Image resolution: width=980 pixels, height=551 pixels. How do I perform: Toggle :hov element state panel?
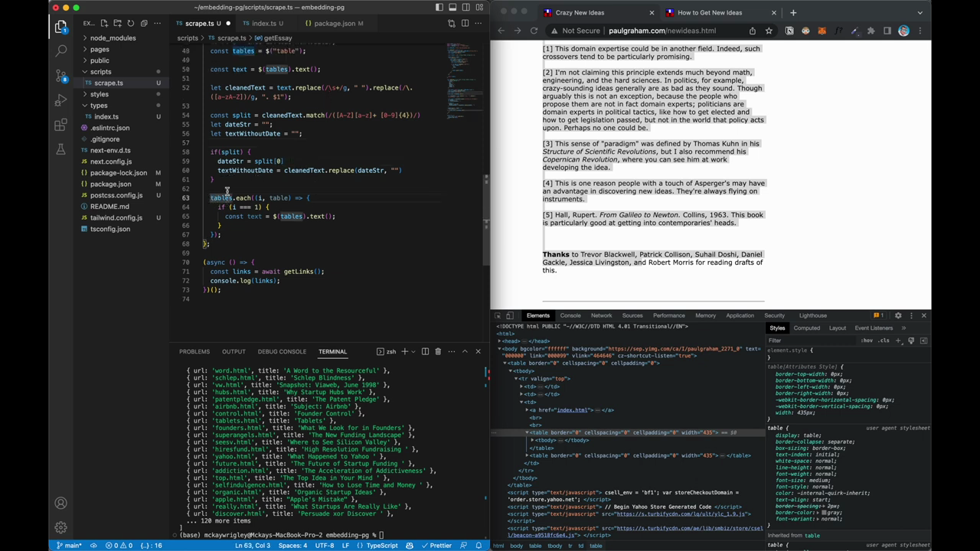(866, 341)
